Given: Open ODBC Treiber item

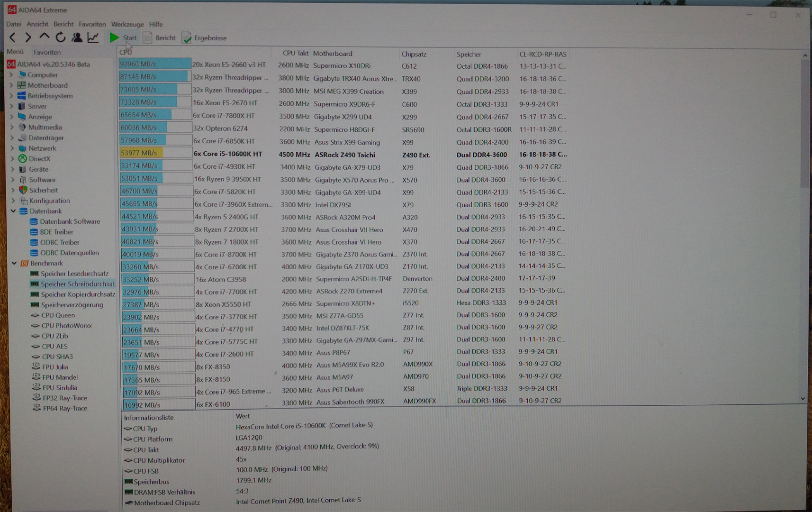Looking at the screenshot, I should click(x=59, y=242).
